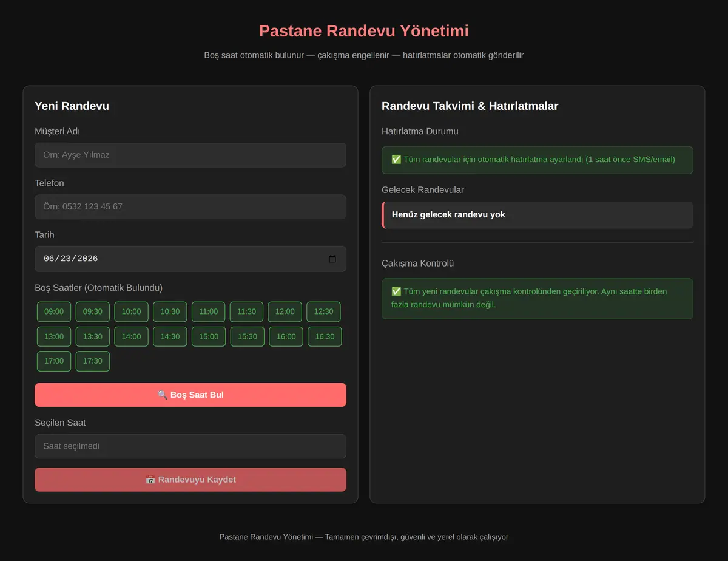
Task: Choose the 11:30 time slot
Action: (246, 311)
